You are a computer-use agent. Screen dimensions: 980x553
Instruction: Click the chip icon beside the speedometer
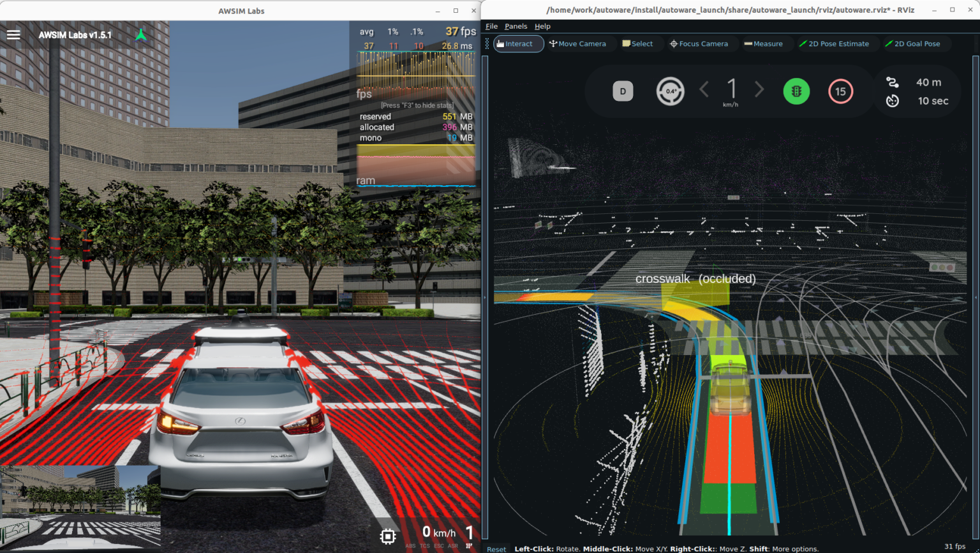(388, 536)
